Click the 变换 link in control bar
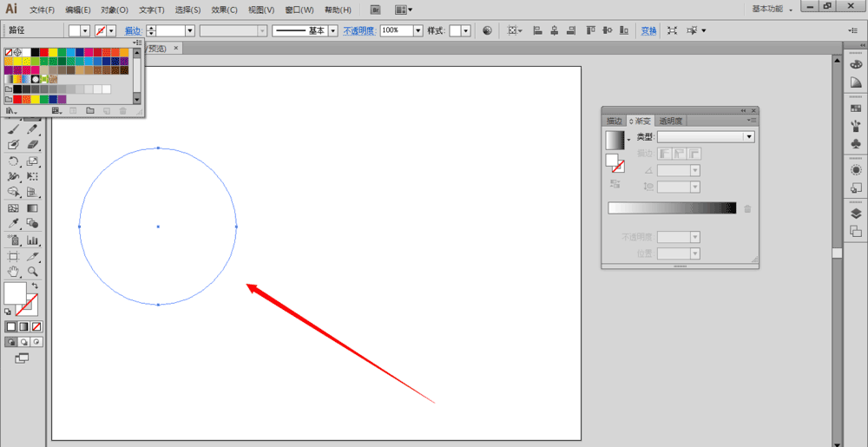The image size is (868, 447). [648, 30]
